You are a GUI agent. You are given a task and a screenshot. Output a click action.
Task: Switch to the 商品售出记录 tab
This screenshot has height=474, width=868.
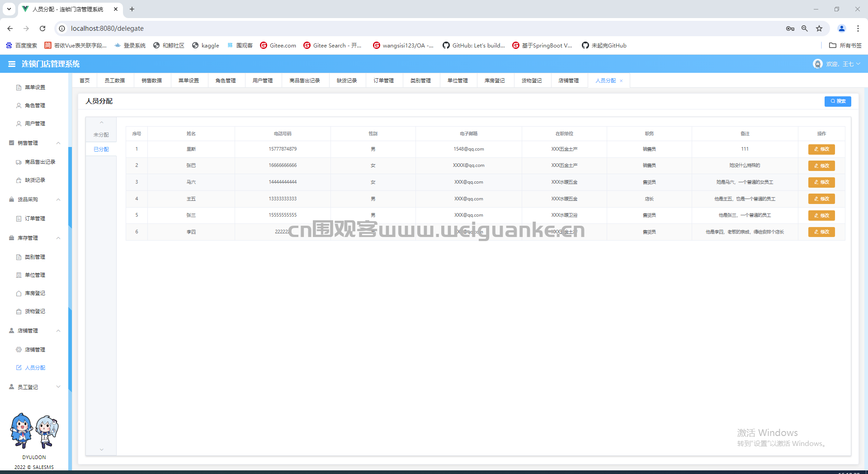305,81
